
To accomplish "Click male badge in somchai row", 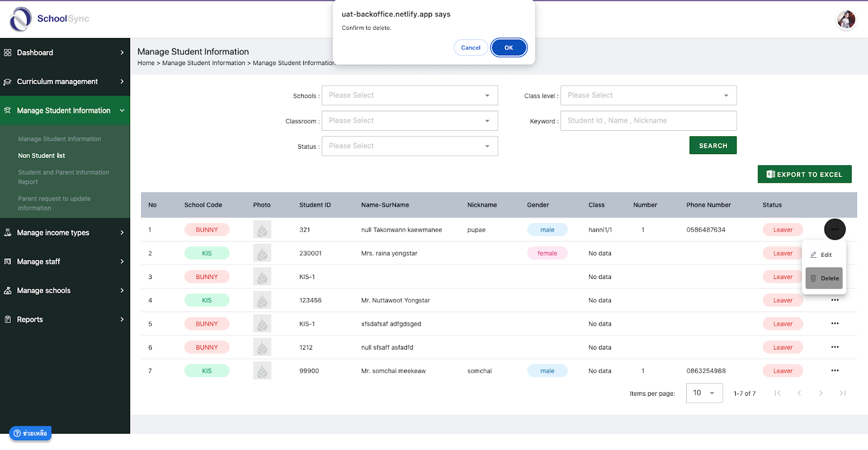I will 547,371.
